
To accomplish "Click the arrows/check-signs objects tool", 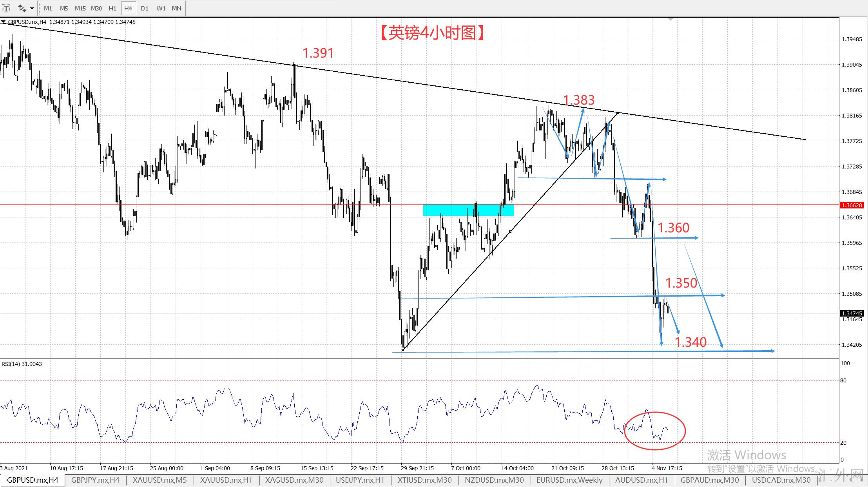I will (22, 8).
